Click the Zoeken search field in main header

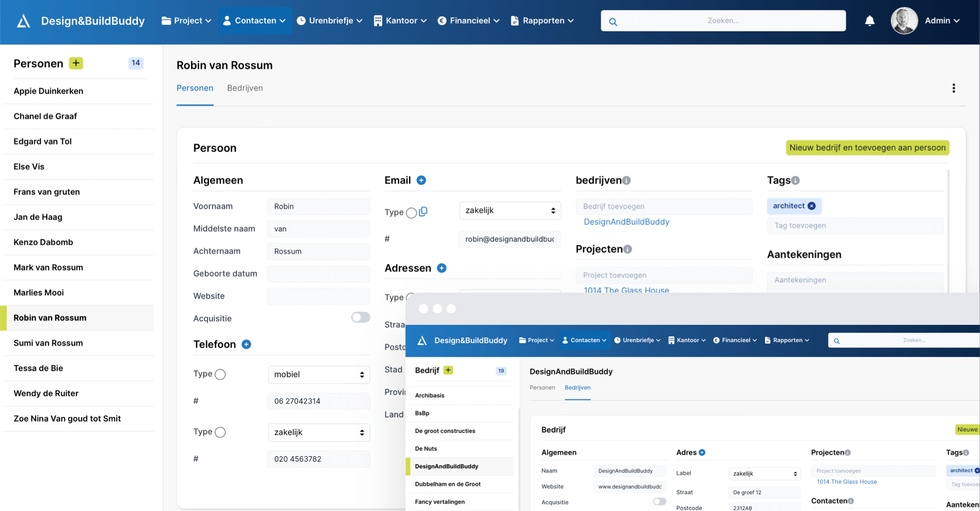(723, 21)
